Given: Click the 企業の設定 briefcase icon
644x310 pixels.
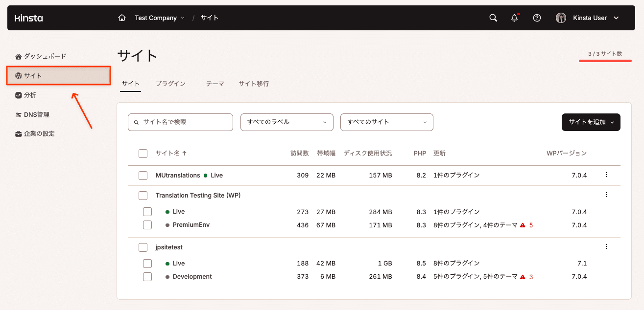Looking at the screenshot, I should tap(19, 134).
